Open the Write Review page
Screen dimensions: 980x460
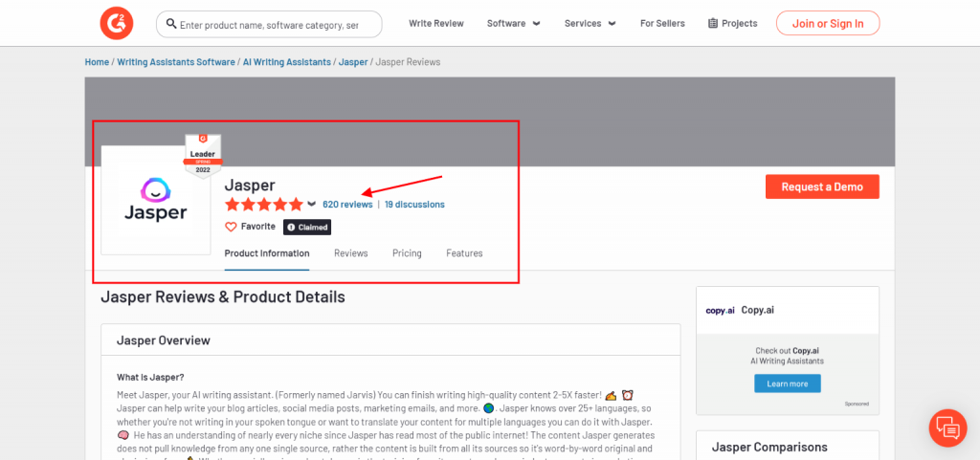coord(436,23)
